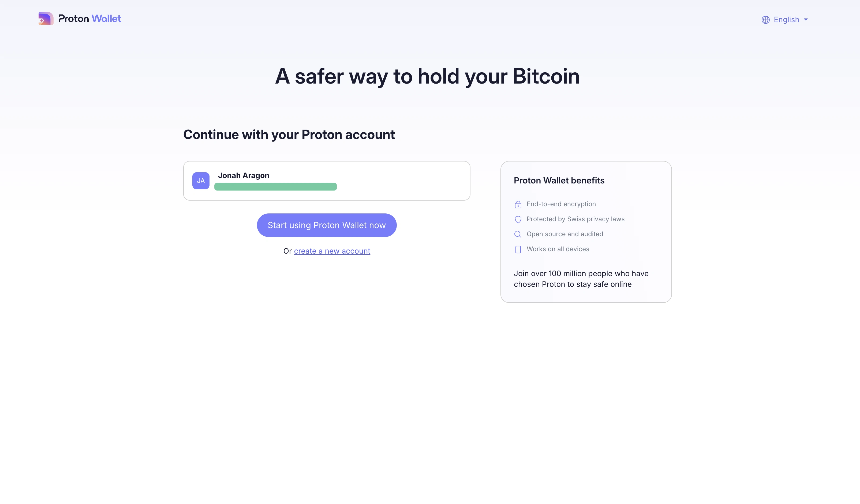This screenshot has width=860, height=504.
Task: Click the Jonah Aragon name text
Action: click(243, 175)
